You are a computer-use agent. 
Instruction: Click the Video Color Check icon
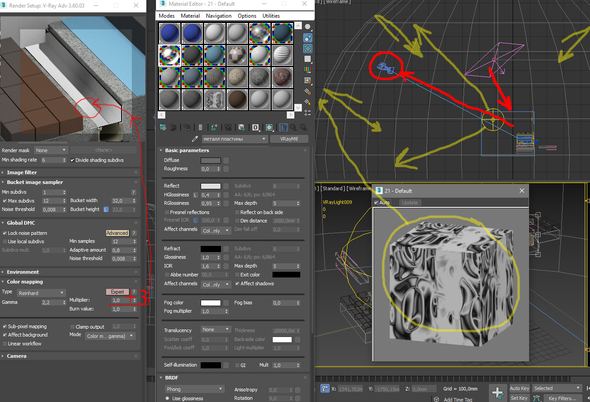click(308, 70)
